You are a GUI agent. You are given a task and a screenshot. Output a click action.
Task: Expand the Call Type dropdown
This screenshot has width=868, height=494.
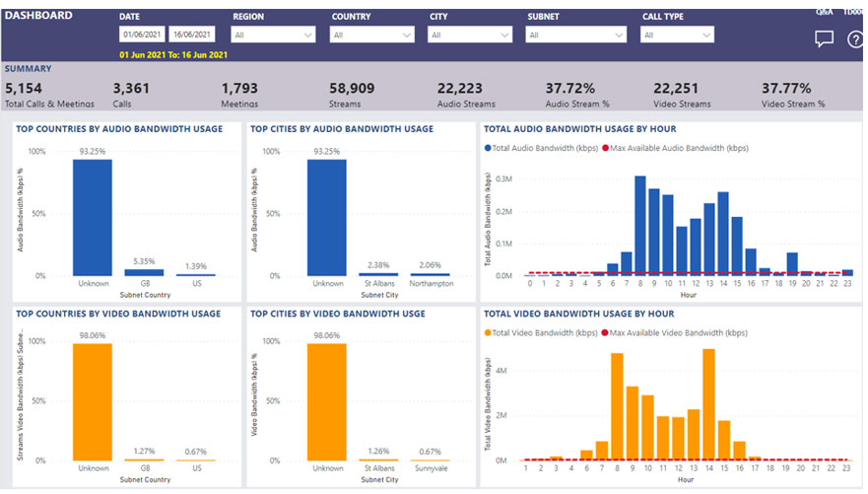tap(677, 35)
